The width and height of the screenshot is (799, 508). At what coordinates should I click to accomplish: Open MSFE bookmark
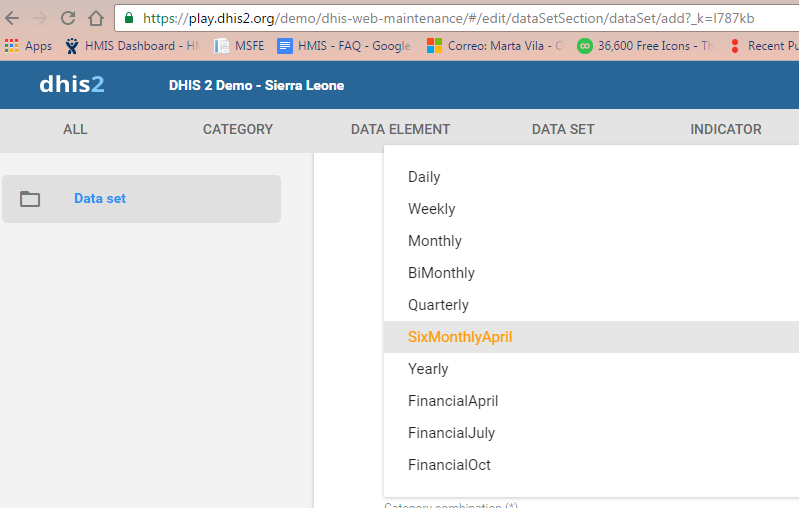pos(239,46)
